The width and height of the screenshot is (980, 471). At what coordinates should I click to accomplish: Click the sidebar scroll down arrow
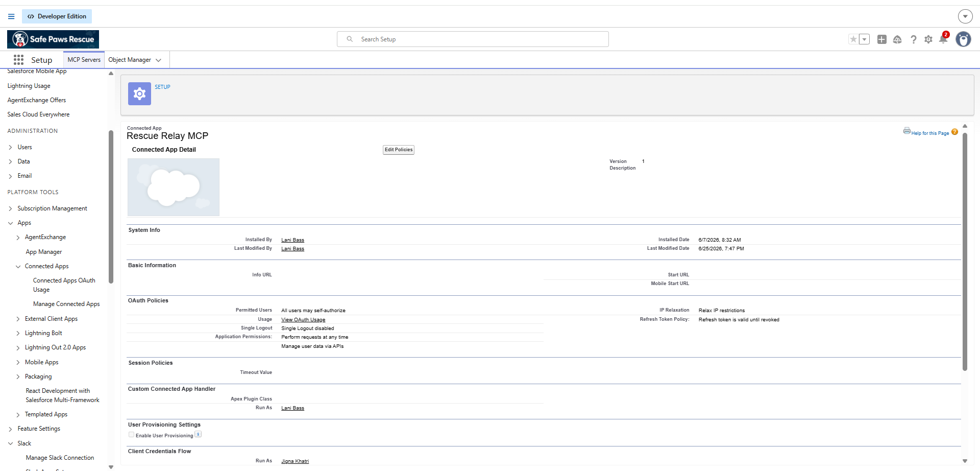pyautogui.click(x=111, y=467)
